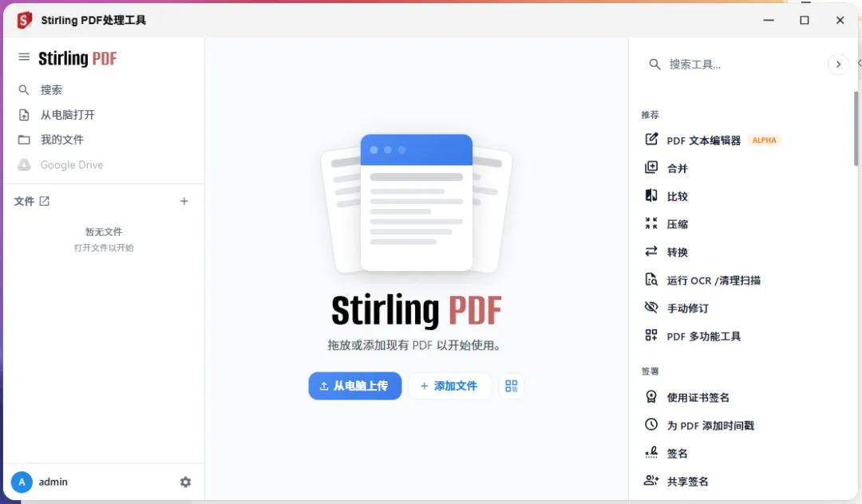Click the search magnifier icon in left sidebar
The image size is (862, 504).
pos(24,89)
